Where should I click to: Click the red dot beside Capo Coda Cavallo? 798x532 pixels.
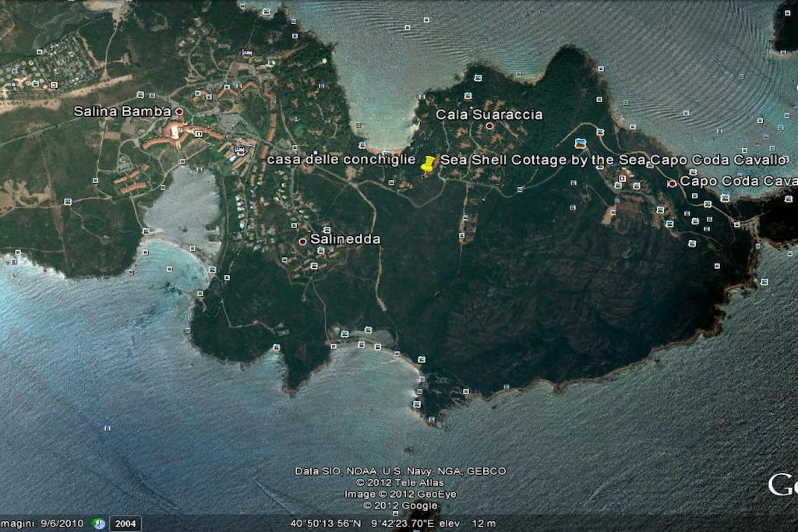click(x=672, y=183)
